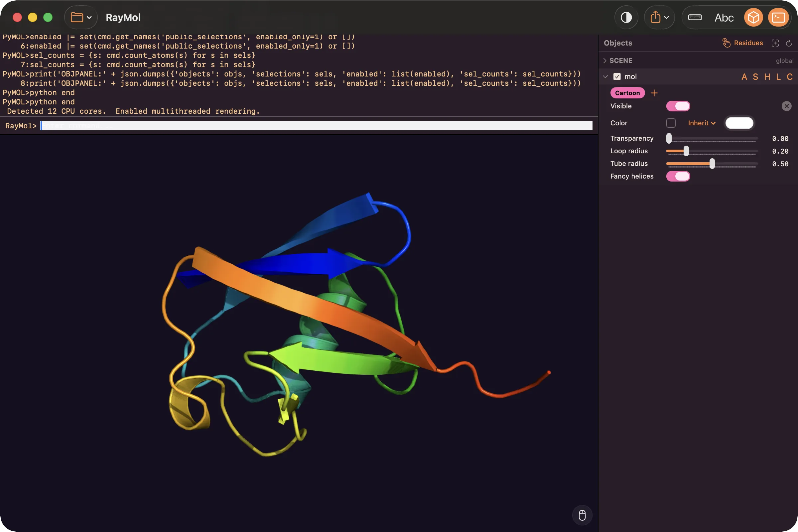This screenshot has width=798, height=532.
Task: Click the Transparency value 0.00
Action: click(x=780, y=138)
